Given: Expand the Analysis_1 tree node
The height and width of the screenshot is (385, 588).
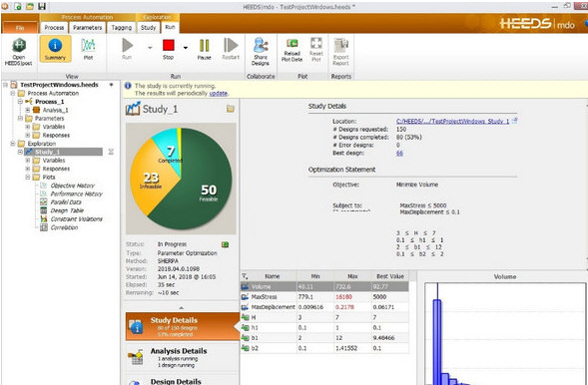Looking at the screenshot, I should [27, 110].
